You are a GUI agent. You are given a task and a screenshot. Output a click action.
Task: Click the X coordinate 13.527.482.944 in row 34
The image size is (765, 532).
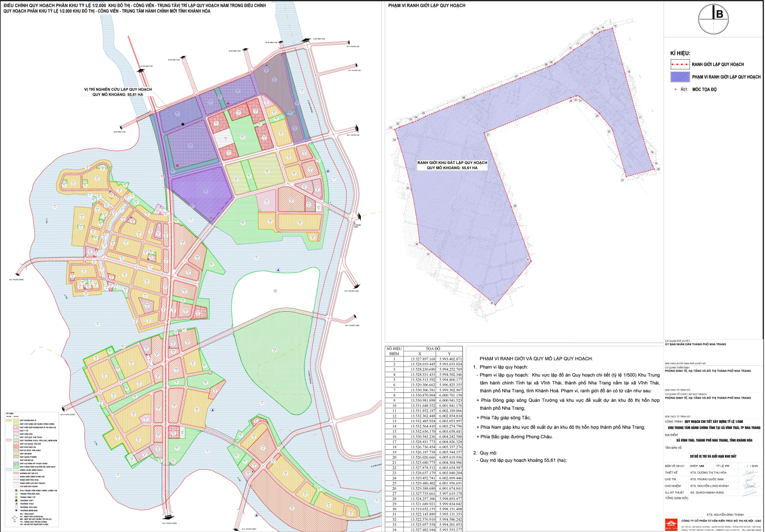423,529
